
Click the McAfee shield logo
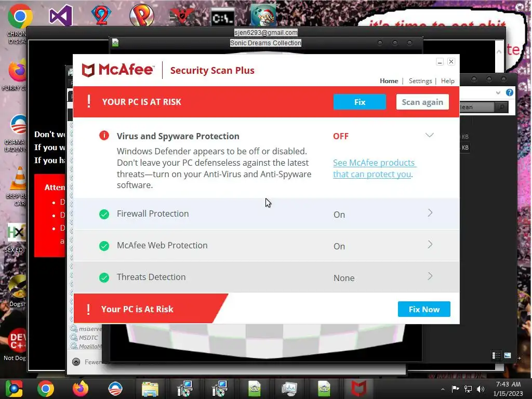pyautogui.click(x=88, y=70)
